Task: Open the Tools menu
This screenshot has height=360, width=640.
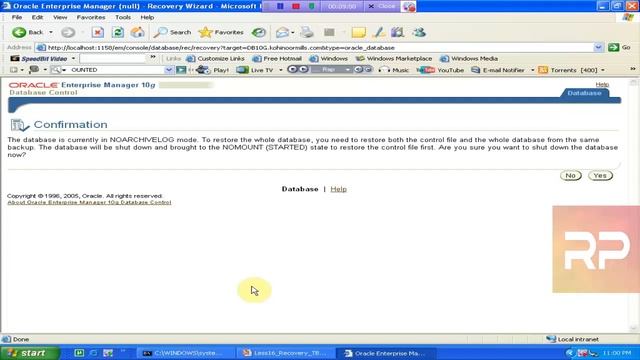Action: point(123,17)
